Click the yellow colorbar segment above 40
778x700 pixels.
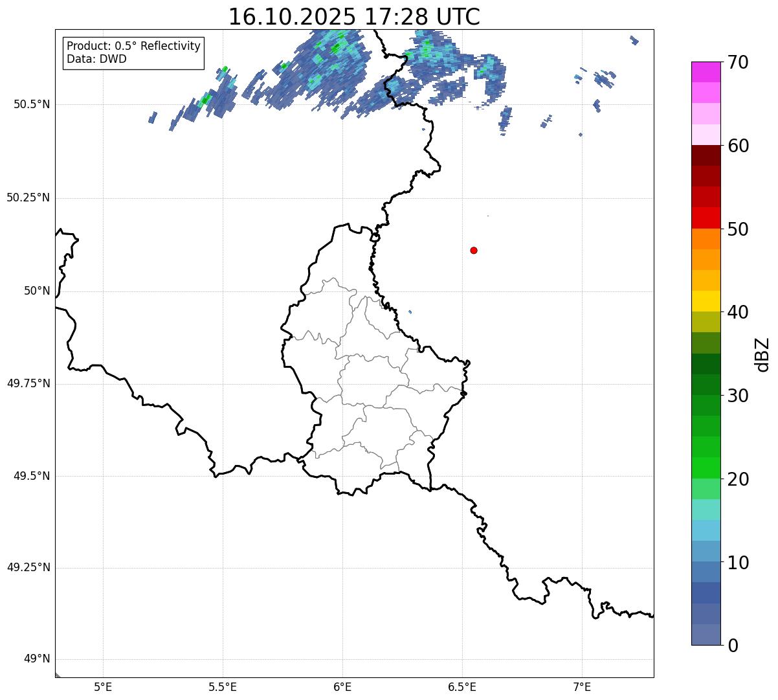click(706, 301)
